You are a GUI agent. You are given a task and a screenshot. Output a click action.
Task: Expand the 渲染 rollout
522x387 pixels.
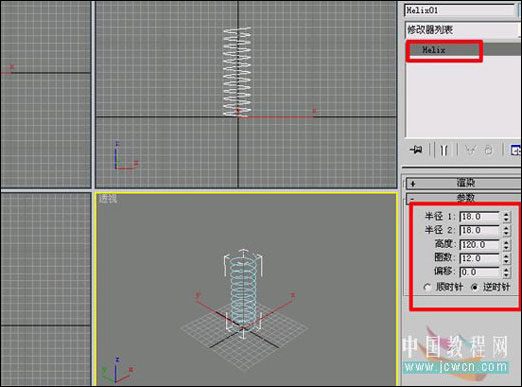click(464, 183)
